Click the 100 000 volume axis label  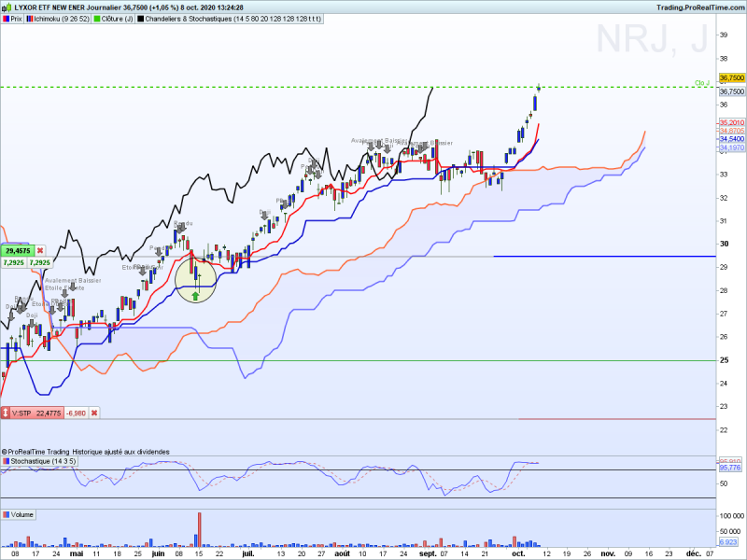coord(732,516)
